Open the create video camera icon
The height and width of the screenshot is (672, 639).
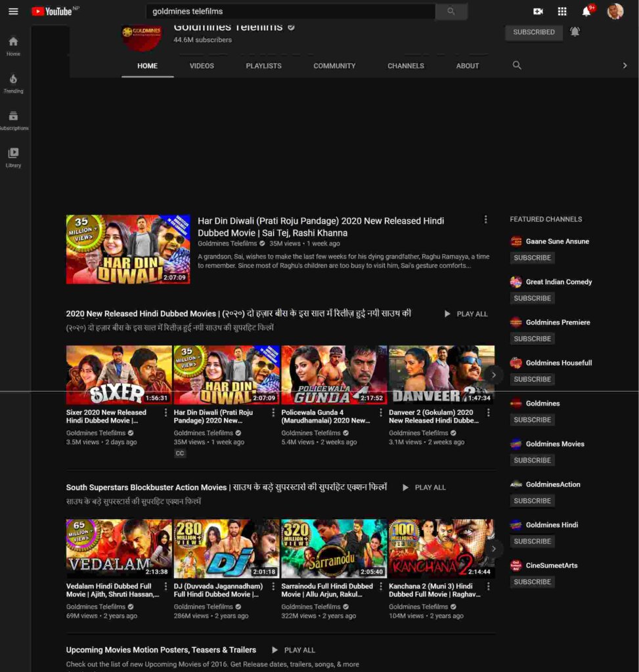tap(538, 12)
